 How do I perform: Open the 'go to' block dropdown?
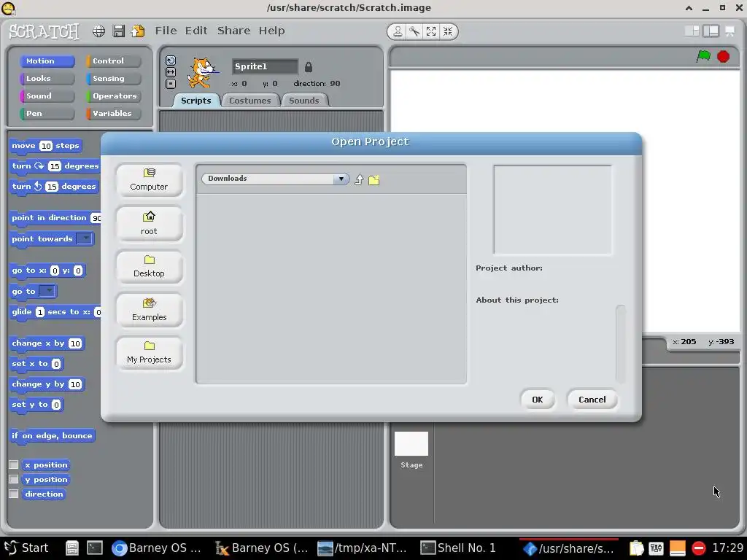[47, 291]
